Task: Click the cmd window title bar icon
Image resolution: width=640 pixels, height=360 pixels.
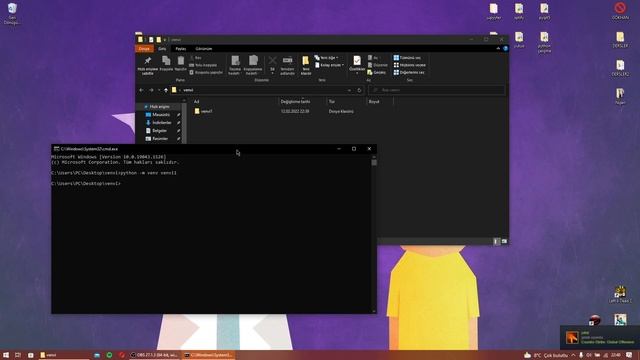Action: tap(56, 149)
